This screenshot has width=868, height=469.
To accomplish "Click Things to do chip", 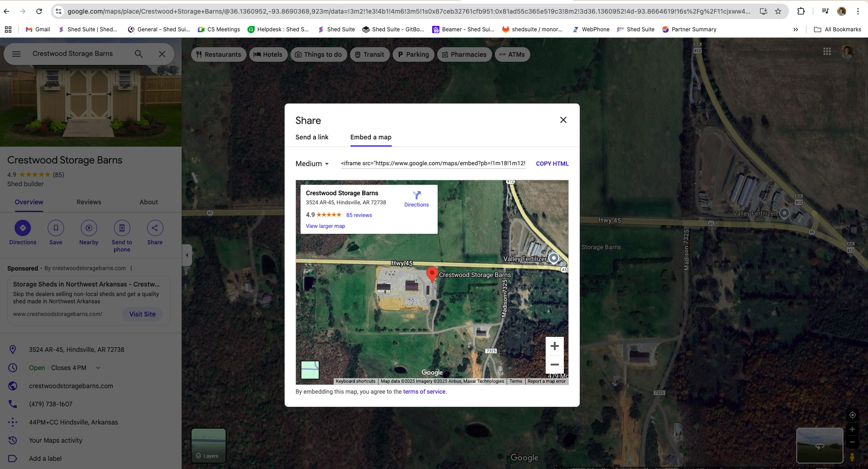I will (x=319, y=54).
